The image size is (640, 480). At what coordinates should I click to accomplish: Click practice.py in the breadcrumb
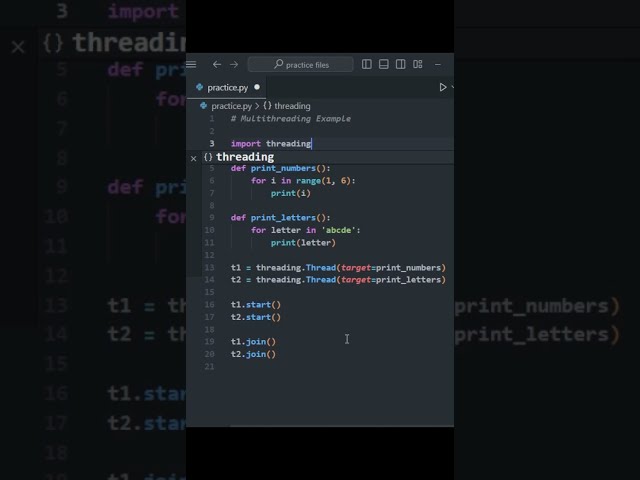click(x=231, y=106)
